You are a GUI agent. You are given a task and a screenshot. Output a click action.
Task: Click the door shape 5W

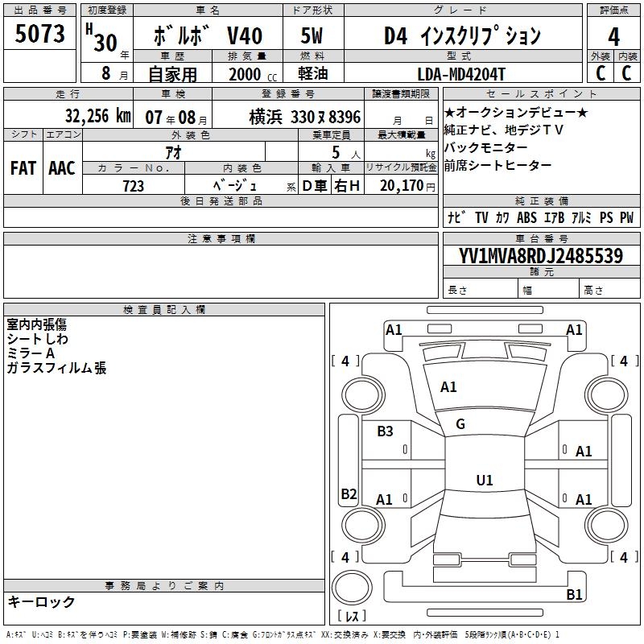[x=312, y=35]
